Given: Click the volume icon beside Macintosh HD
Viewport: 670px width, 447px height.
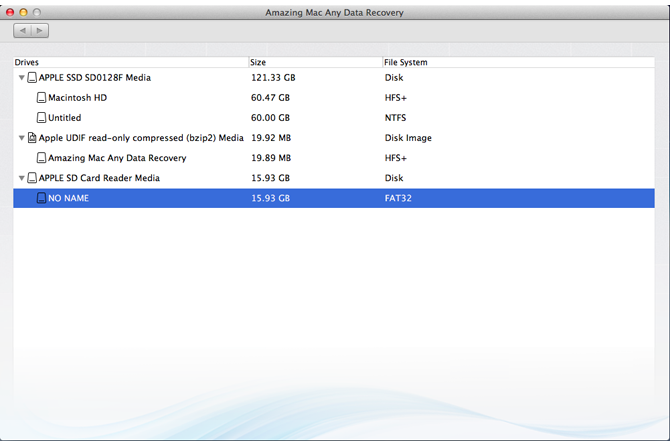Looking at the screenshot, I should (41, 97).
